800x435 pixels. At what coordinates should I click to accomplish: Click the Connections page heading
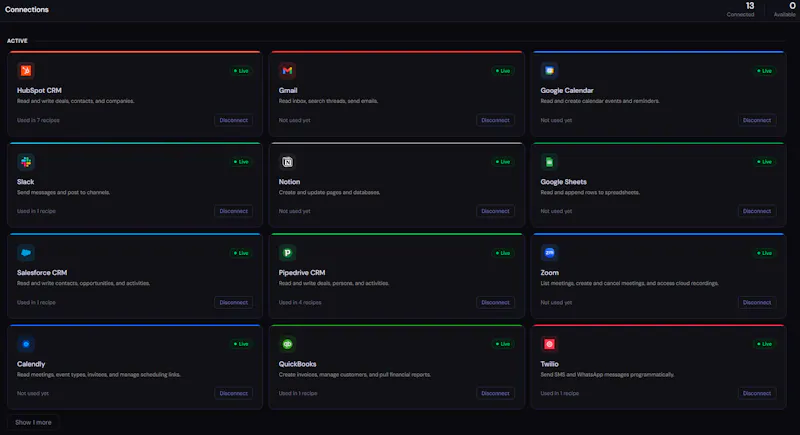pos(27,9)
